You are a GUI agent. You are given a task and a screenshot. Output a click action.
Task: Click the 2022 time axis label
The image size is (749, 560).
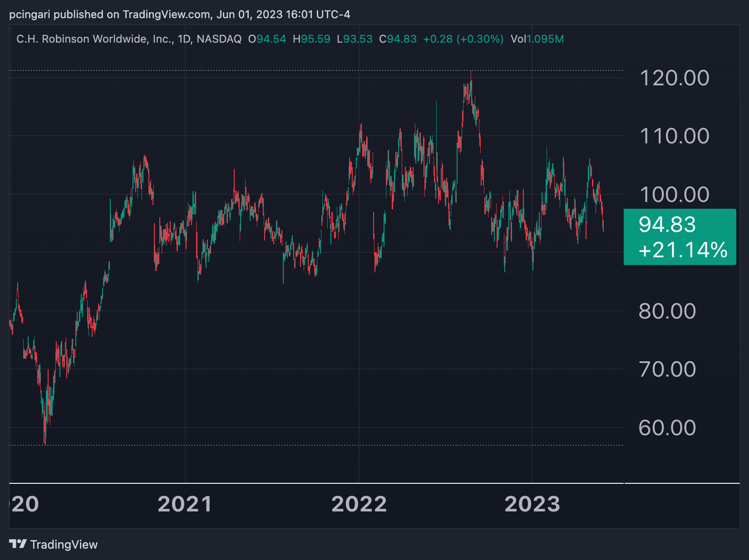pos(359,505)
